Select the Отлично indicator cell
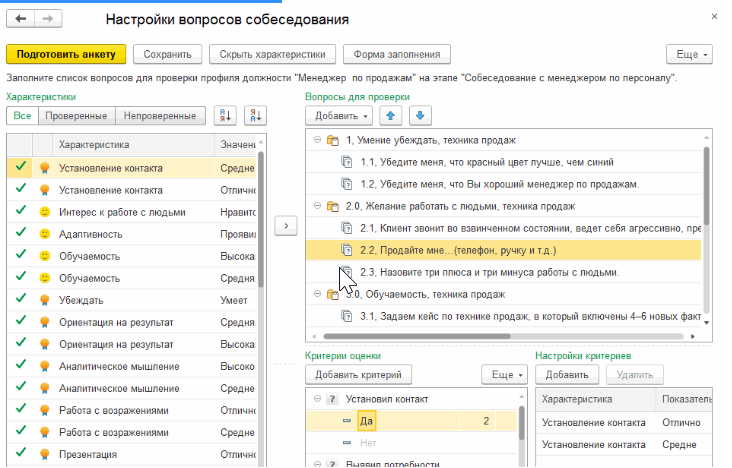Image resolution: width=732 pixels, height=468 pixels. pyautogui.click(x=684, y=422)
